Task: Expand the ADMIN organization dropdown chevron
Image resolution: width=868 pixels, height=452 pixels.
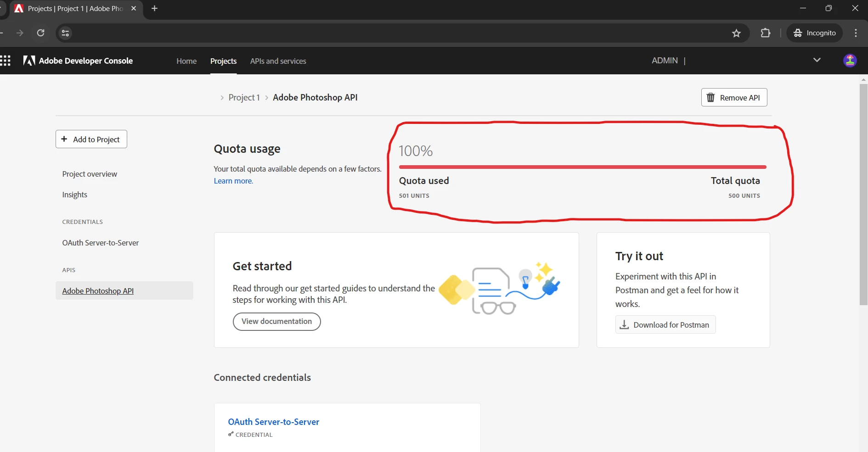Action: point(817,60)
